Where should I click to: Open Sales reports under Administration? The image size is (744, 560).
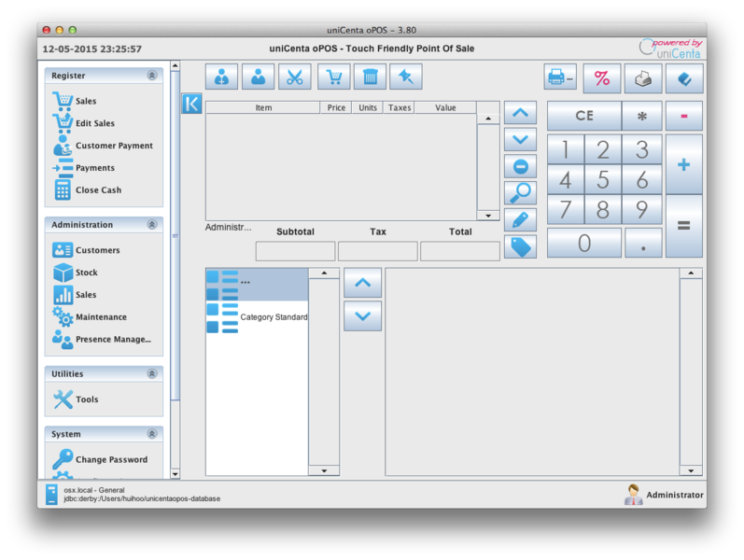pos(74,295)
